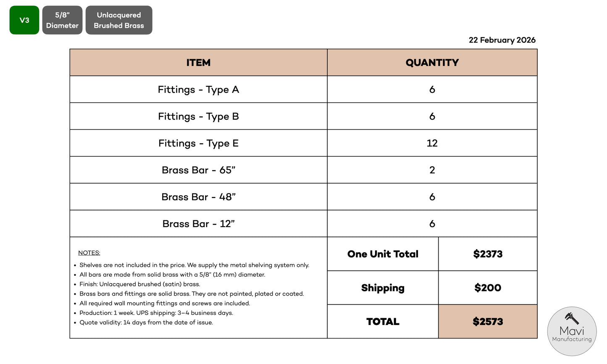The width and height of the screenshot is (607, 364).
Task: Click the QUANTITY column header
Action: click(432, 63)
